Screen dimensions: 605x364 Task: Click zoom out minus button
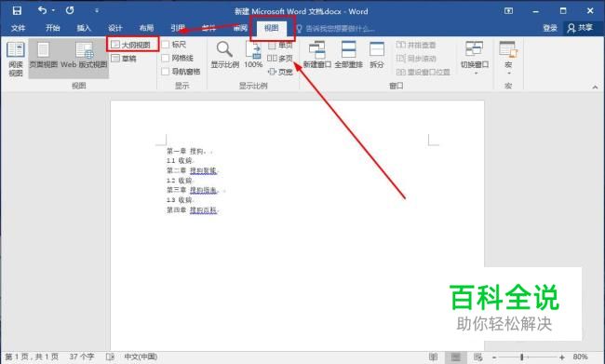point(494,357)
